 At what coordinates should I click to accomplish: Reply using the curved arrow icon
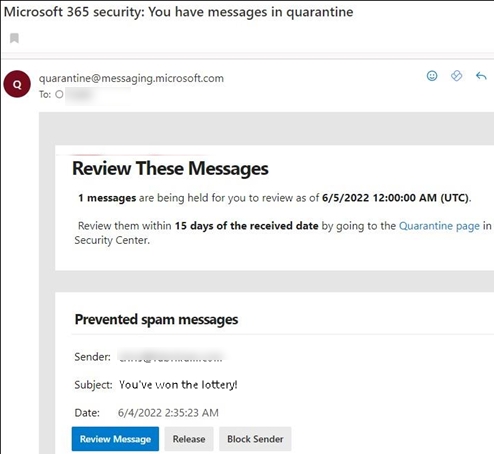481,76
